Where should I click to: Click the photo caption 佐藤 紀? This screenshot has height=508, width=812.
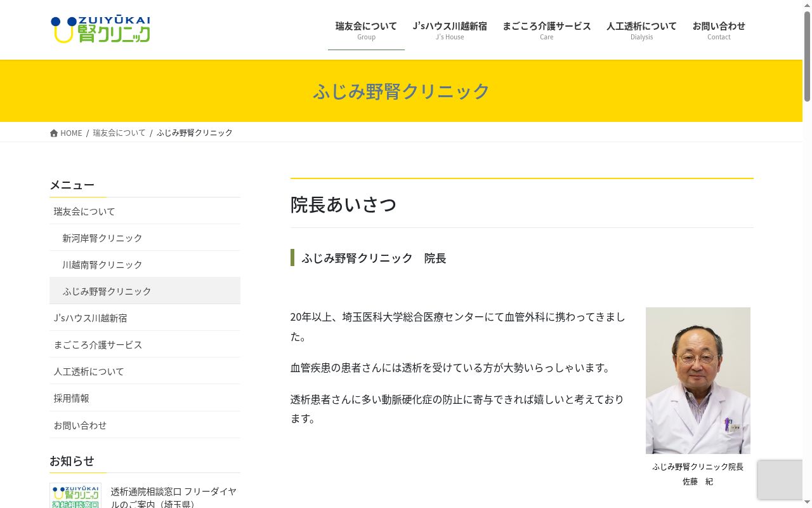click(x=698, y=481)
